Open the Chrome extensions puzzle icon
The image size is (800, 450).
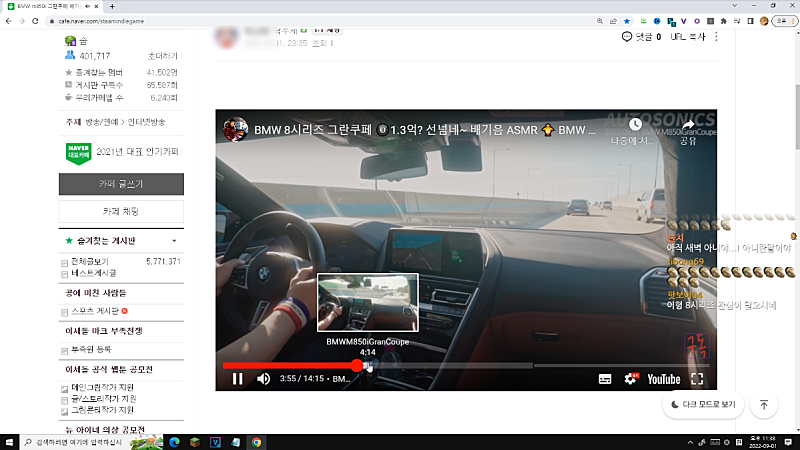pos(723,21)
